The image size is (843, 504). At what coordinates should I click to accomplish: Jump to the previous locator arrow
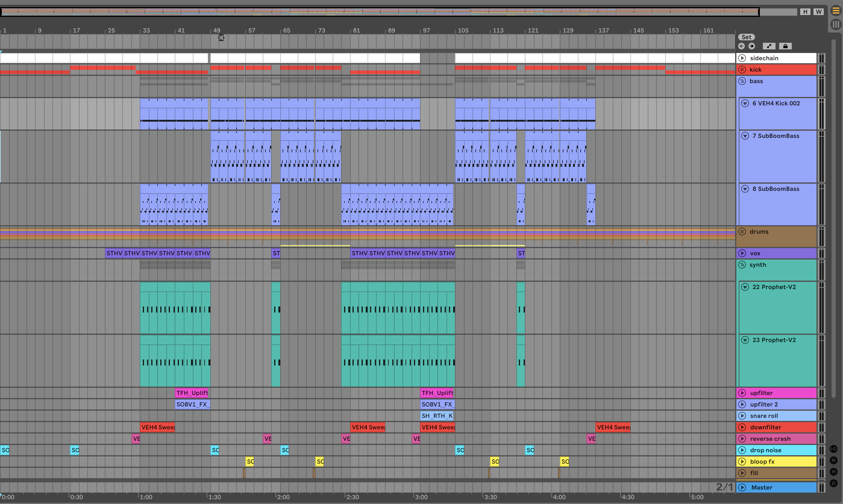tap(741, 46)
